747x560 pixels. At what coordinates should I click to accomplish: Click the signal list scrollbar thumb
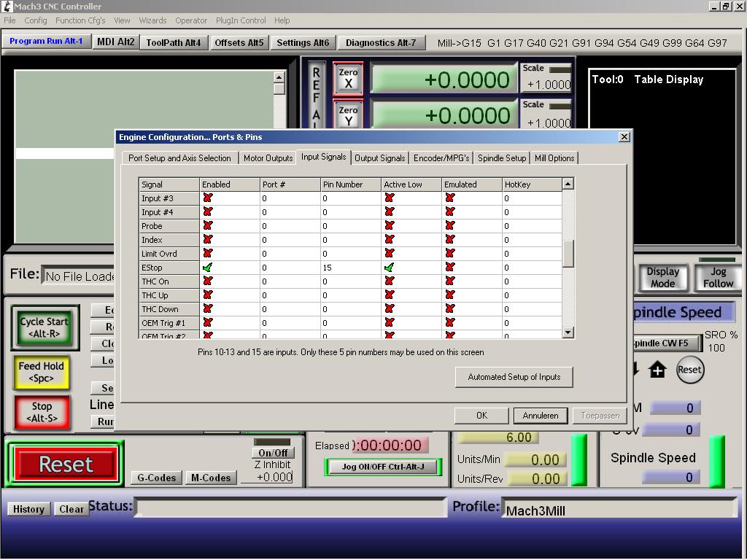click(568, 254)
